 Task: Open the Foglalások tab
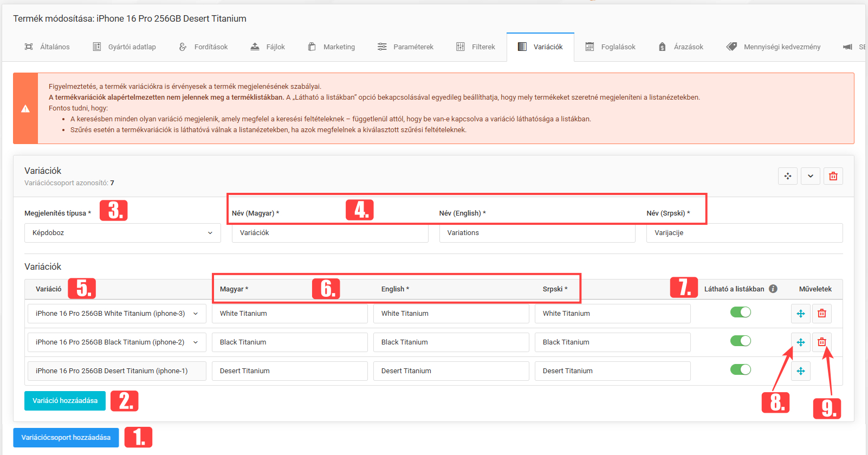611,47
